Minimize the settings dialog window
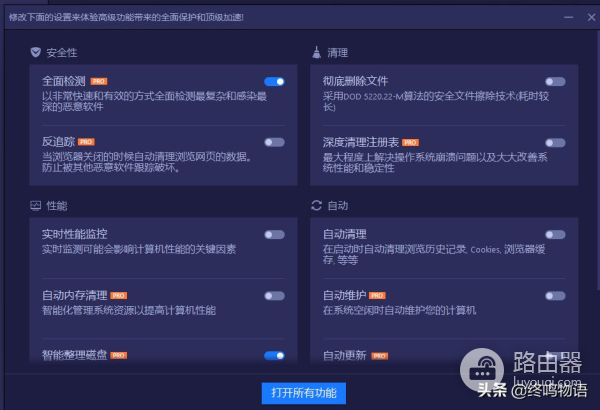Screen dimensions: 600x410 (569, 17)
